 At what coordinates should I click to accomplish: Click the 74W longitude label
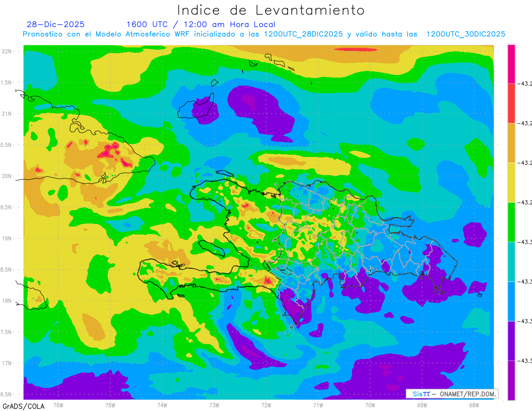[x=162, y=404]
